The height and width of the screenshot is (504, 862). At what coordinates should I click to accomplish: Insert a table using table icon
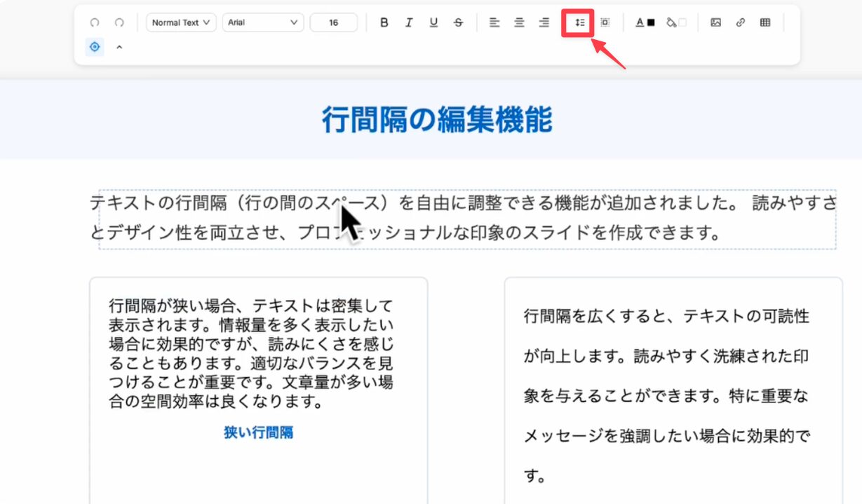pyautogui.click(x=765, y=22)
